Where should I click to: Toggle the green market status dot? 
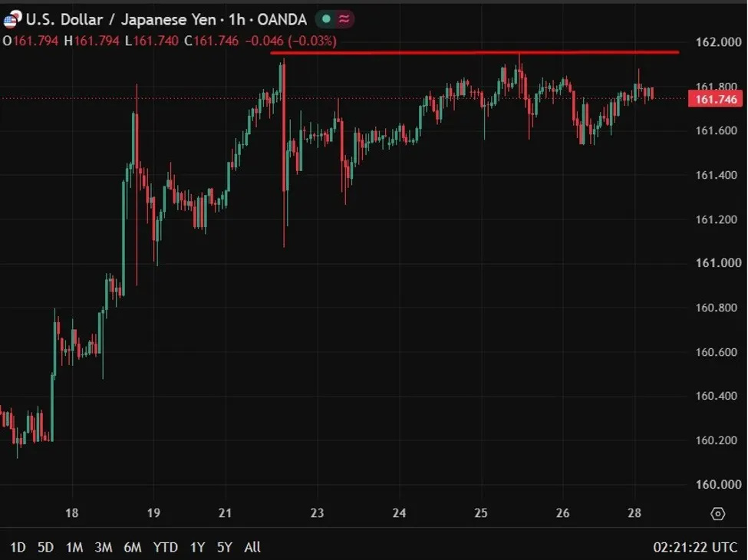tap(326, 19)
